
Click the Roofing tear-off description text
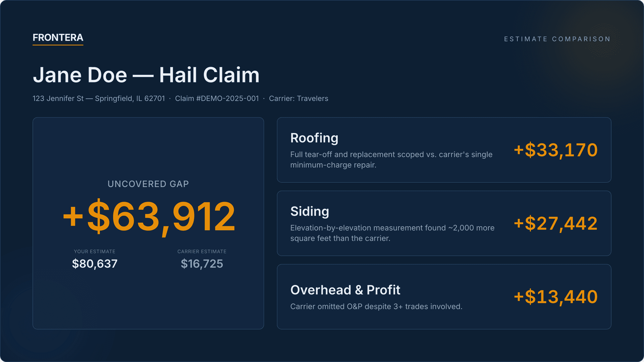[x=391, y=160]
